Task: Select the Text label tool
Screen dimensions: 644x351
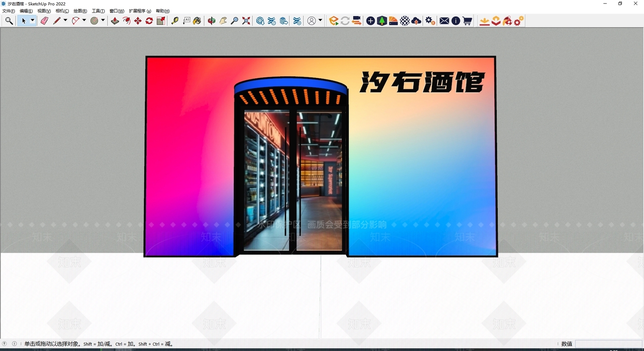Action: [x=186, y=21]
